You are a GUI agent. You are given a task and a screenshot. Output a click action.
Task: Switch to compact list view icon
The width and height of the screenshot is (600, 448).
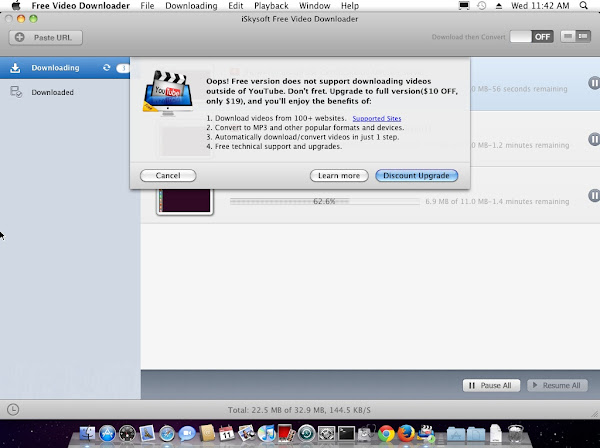(x=568, y=36)
